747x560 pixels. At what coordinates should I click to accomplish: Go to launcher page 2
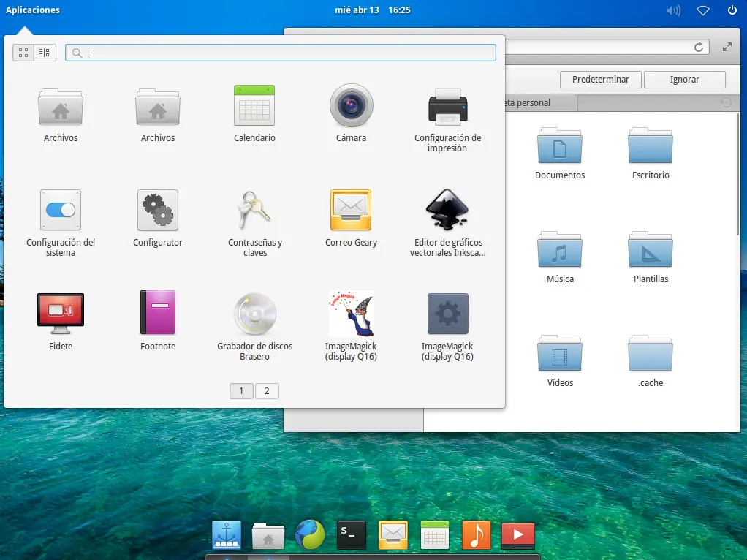[267, 391]
